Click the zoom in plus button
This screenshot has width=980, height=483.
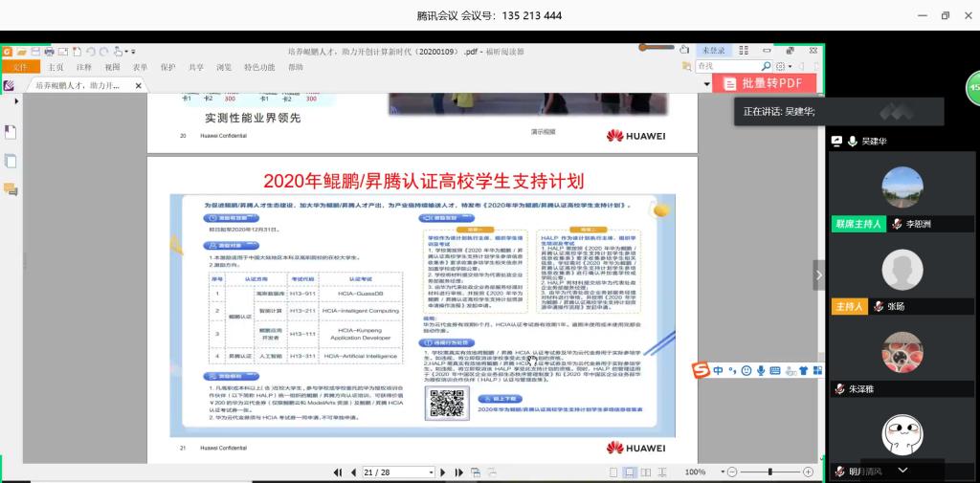(809, 472)
